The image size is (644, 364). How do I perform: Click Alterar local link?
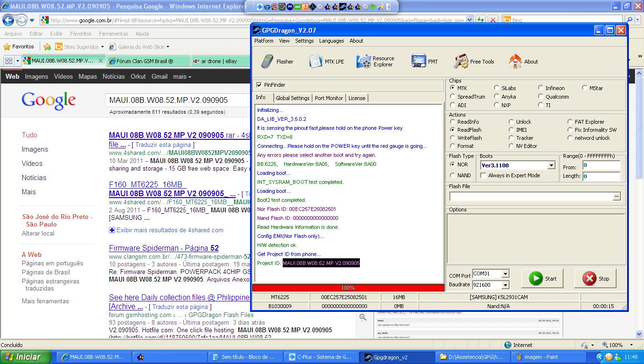(x=38, y=233)
